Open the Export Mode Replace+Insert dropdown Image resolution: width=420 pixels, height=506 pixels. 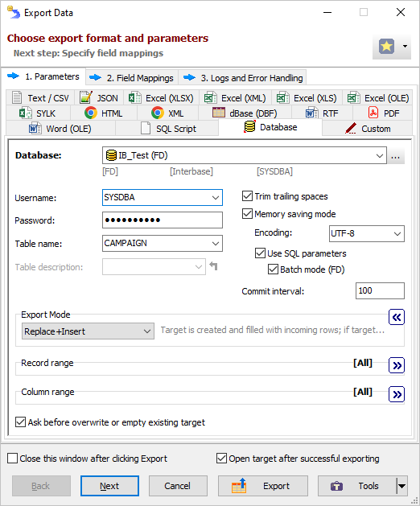[x=88, y=331]
